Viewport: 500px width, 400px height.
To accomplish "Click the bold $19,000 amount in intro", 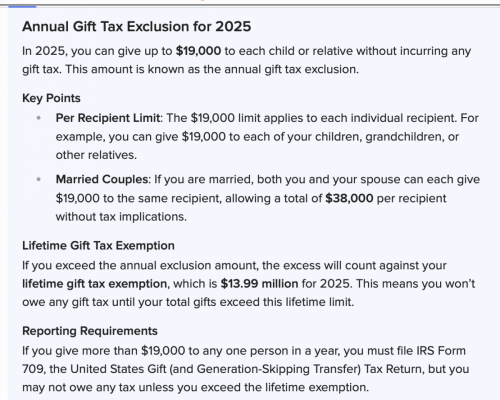I will tap(198, 51).
